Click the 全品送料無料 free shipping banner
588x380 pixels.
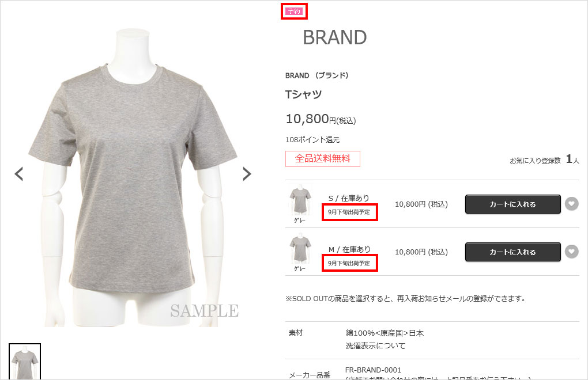tap(322, 159)
